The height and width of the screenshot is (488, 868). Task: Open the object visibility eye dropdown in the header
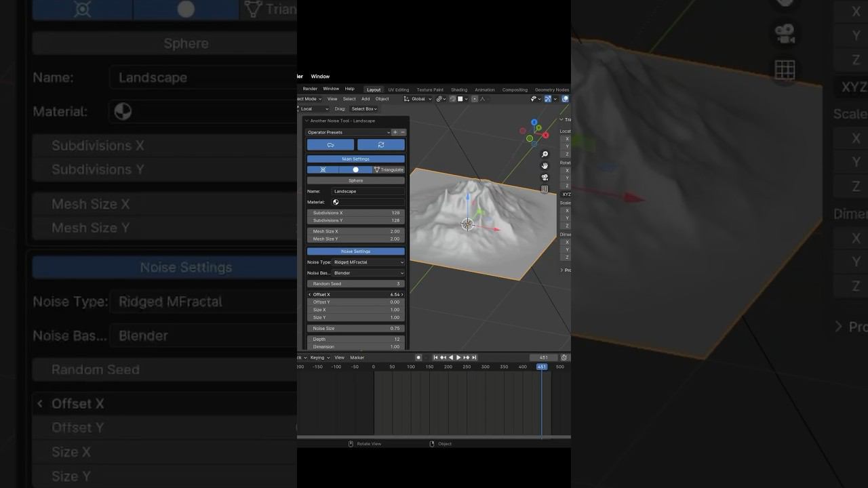tap(536, 99)
